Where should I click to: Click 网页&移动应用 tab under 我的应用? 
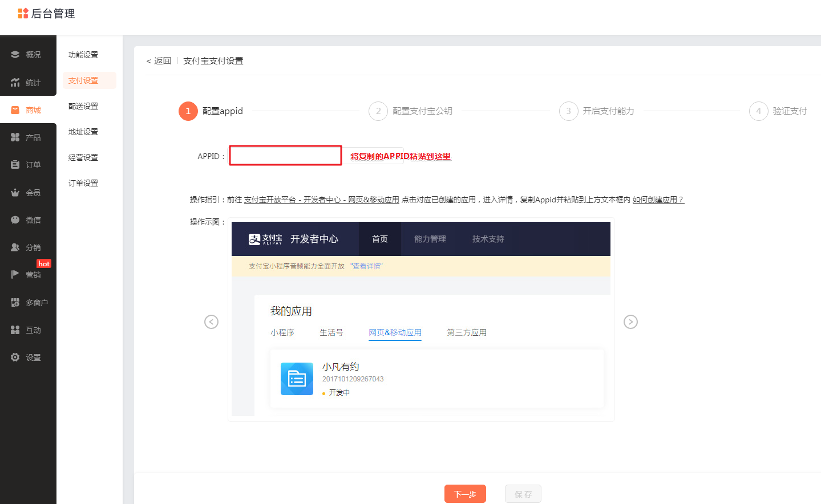(395, 332)
